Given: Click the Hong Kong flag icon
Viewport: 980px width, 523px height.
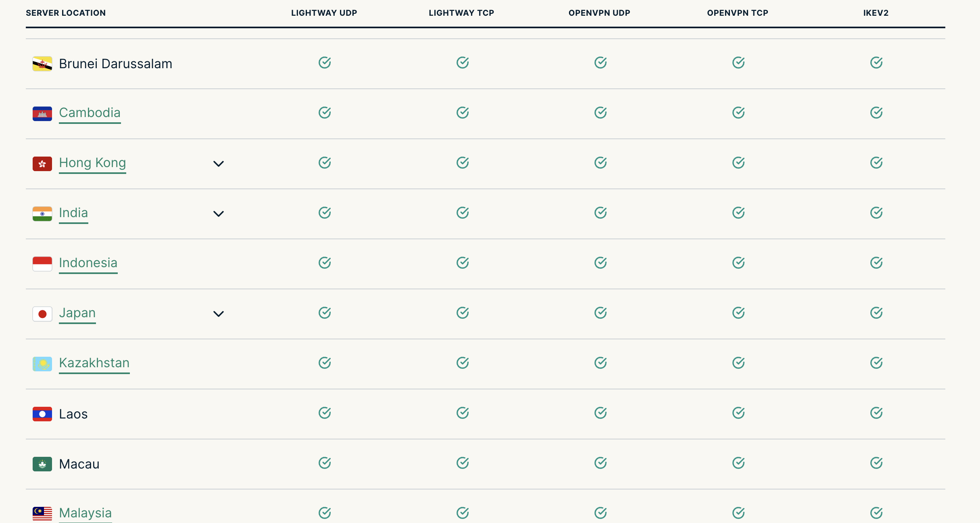Looking at the screenshot, I should point(42,164).
